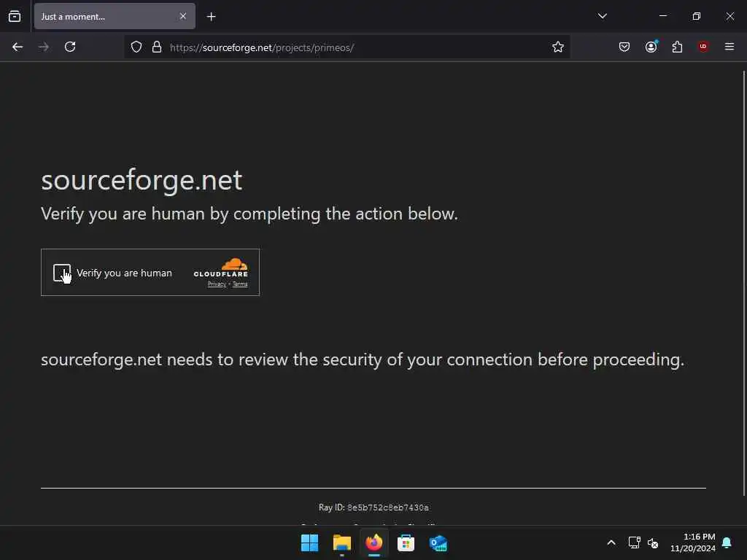Open Firefox account icon
This screenshot has width=747, height=560.
tap(651, 47)
